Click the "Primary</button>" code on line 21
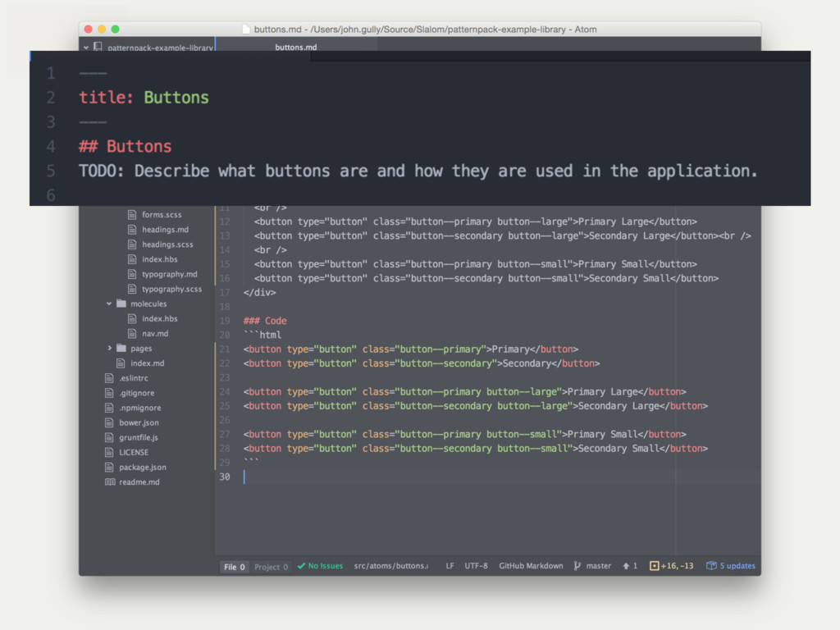840x630 pixels. coord(535,349)
